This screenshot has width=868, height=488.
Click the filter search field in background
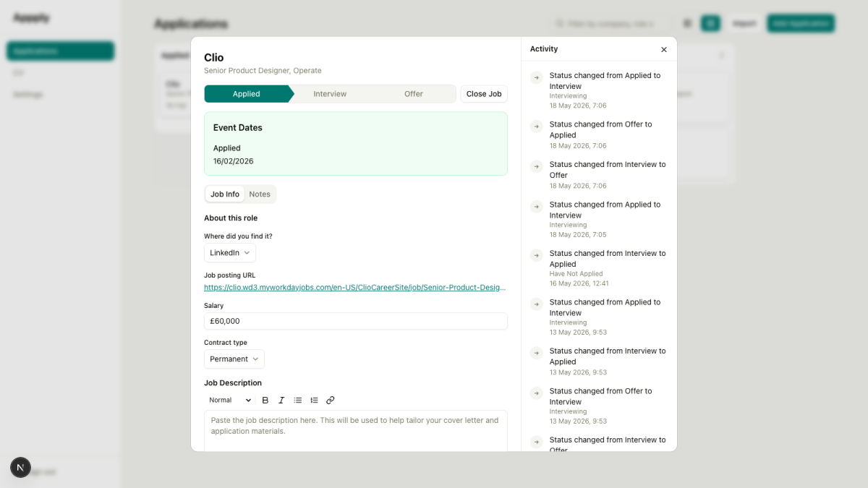(x=610, y=24)
